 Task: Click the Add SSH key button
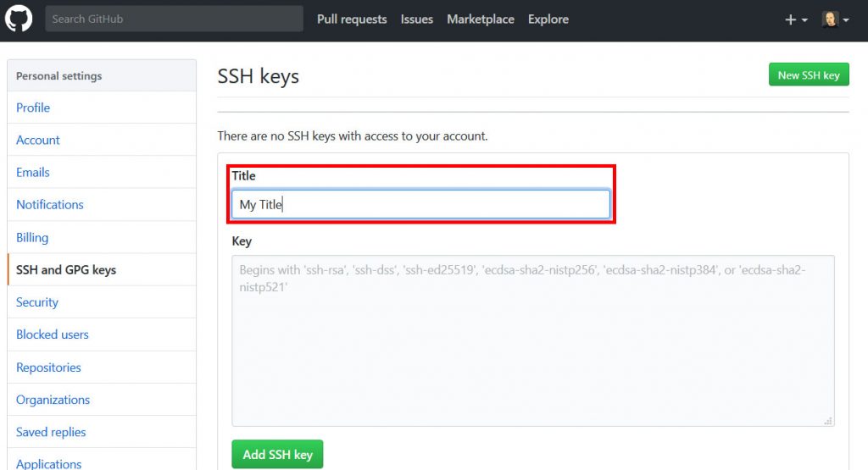click(277, 455)
